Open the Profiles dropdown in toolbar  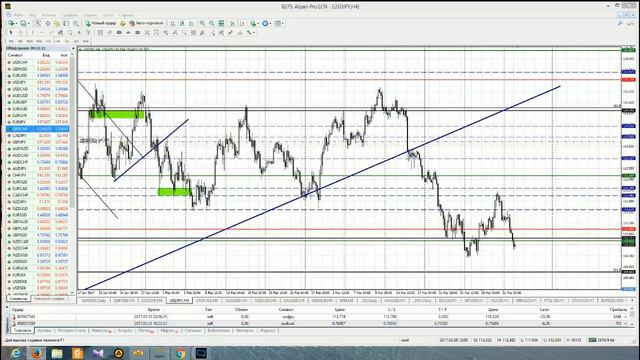(x=24, y=23)
